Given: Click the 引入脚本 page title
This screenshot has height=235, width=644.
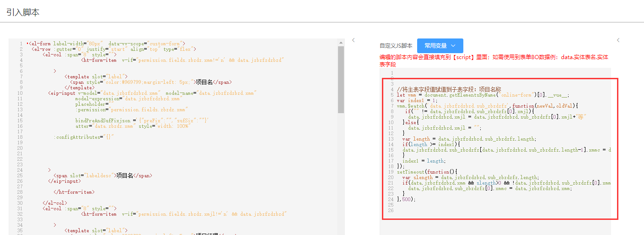Looking at the screenshot, I should 23,12.
